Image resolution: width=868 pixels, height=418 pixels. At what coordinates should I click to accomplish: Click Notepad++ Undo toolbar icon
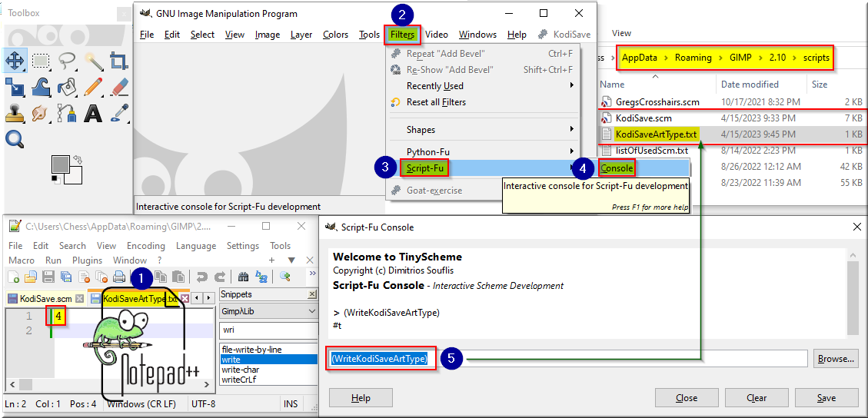[x=202, y=277]
